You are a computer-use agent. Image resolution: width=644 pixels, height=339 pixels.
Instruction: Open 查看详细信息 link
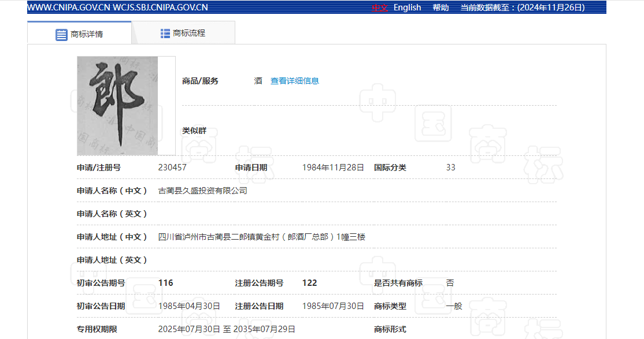pyautogui.click(x=294, y=81)
